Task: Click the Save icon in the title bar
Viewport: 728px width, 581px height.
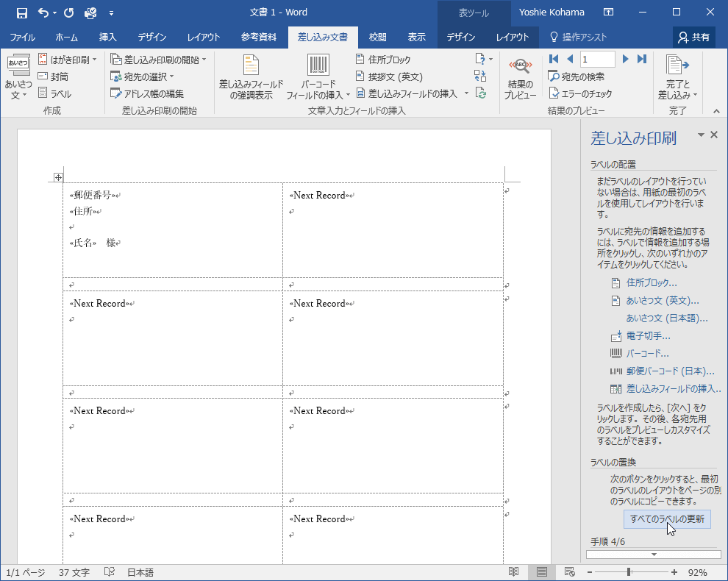Action: tap(21, 13)
